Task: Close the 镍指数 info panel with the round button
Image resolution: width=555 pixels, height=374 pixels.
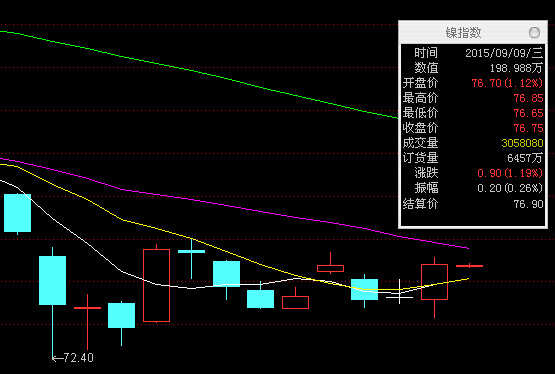Action: click(x=534, y=33)
